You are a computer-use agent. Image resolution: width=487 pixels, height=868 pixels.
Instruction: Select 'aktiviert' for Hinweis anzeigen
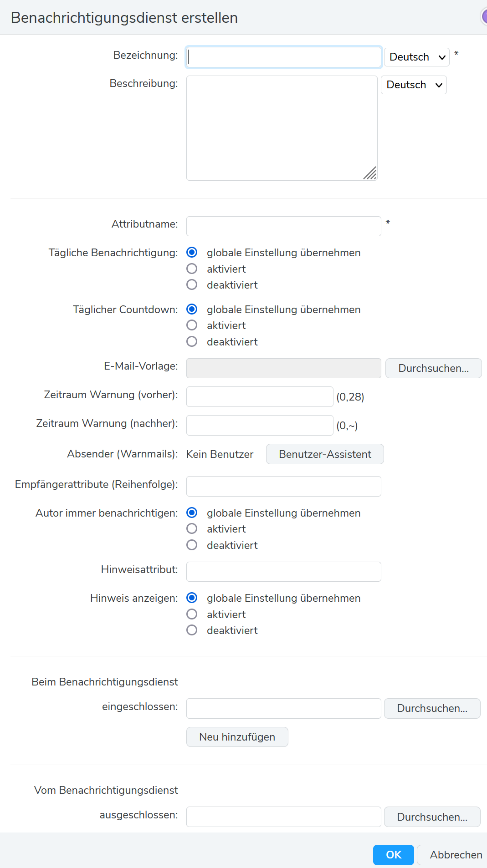(x=192, y=614)
